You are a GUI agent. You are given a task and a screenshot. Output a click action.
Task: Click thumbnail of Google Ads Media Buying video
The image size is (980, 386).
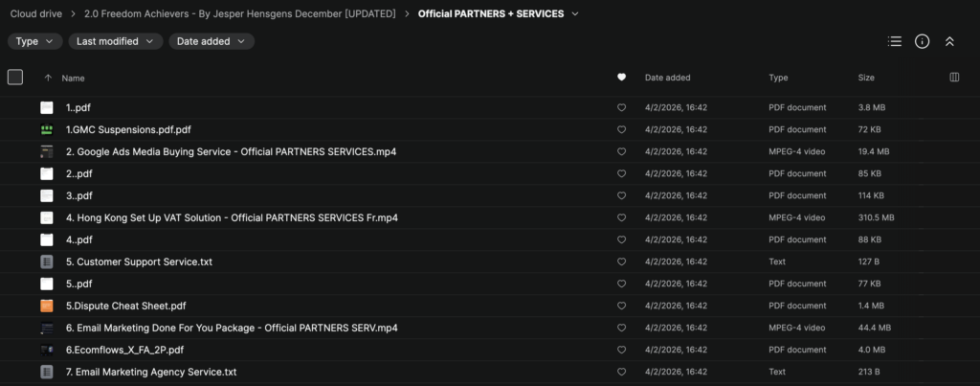47,151
